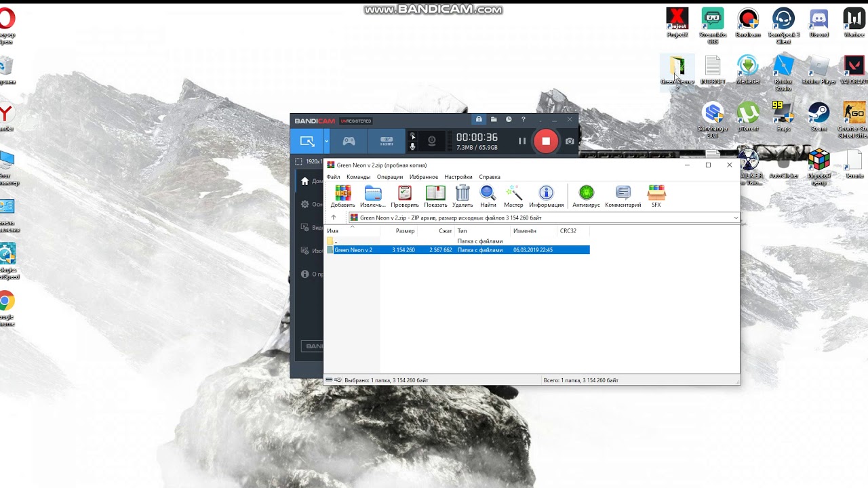Select Bandicam game recording mode
Image resolution: width=868 pixels, height=488 pixels.
(349, 141)
